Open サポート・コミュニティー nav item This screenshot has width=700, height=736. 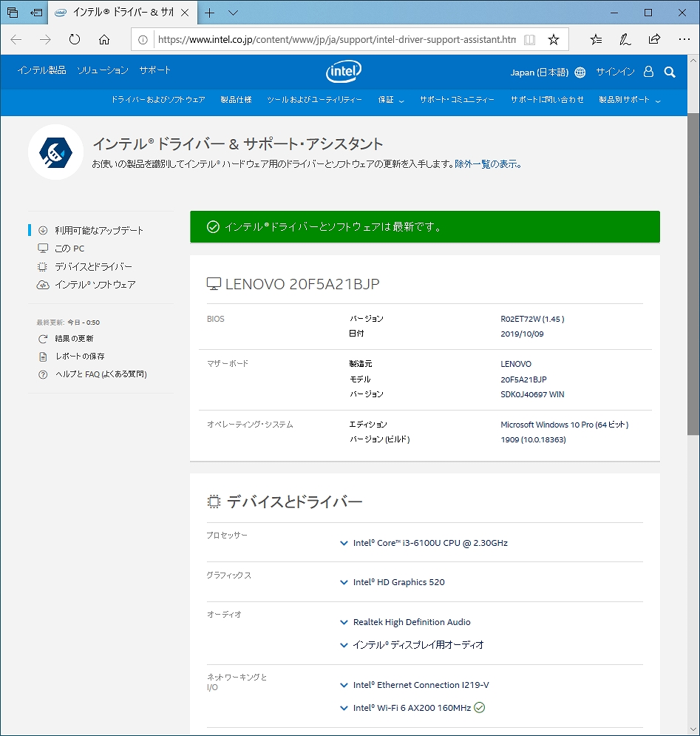(457, 100)
